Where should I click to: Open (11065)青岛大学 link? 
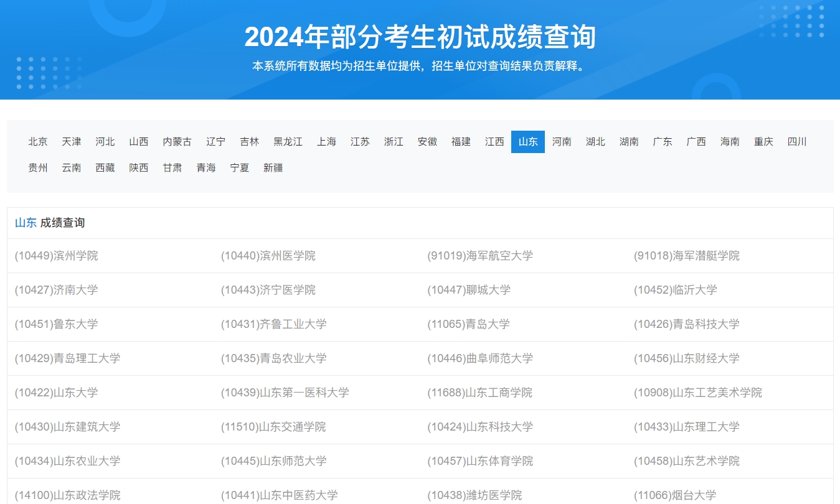click(x=469, y=324)
